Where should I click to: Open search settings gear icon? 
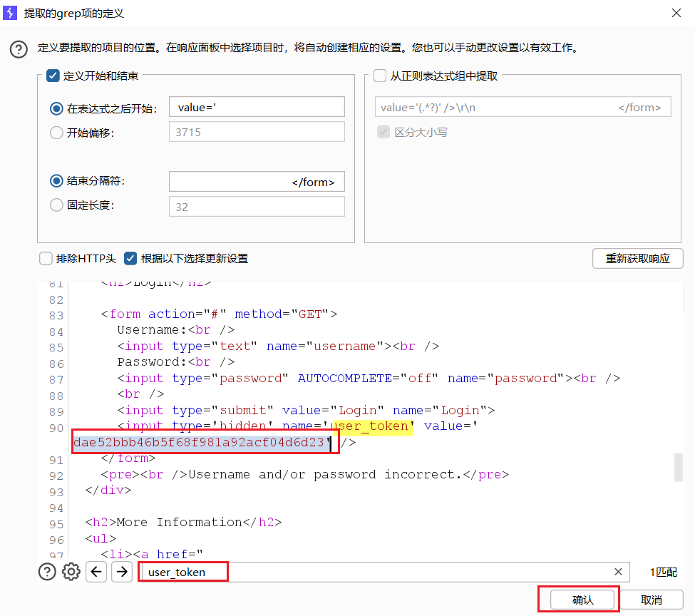point(71,572)
